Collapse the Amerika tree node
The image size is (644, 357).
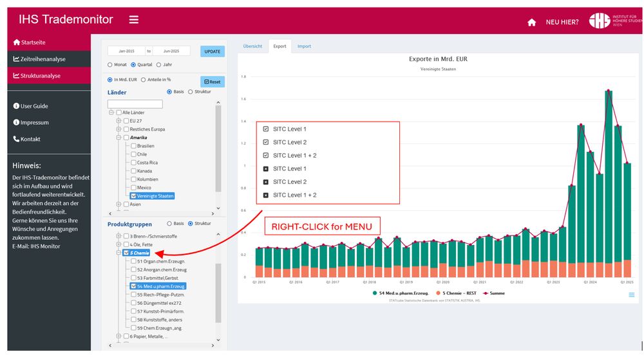pyautogui.click(x=118, y=138)
